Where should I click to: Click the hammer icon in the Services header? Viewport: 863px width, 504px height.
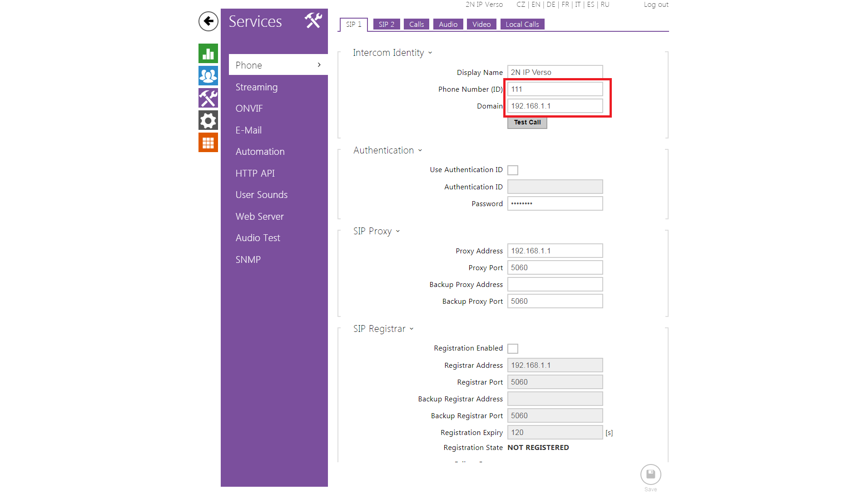tap(313, 21)
